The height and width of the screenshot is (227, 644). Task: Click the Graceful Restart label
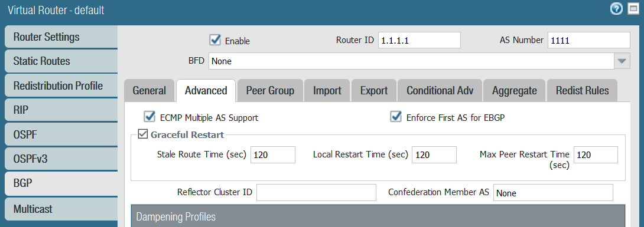click(187, 134)
